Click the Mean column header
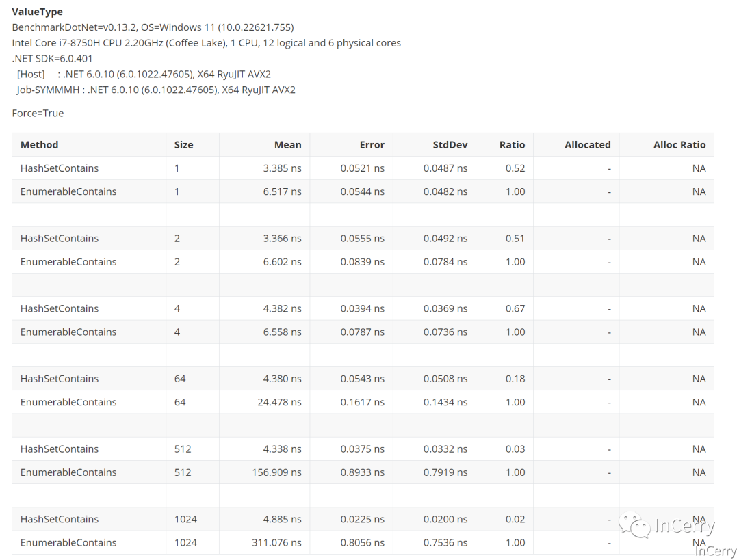 click(287, 145)
